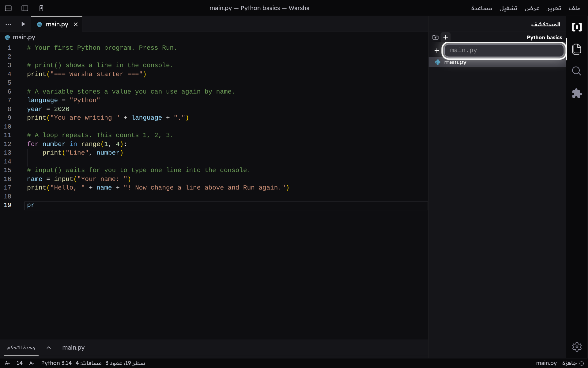The height and width of the screenshot is (368, 588).
Task: Click the Warsha logo icon
Action: click(x=577, y=27)
